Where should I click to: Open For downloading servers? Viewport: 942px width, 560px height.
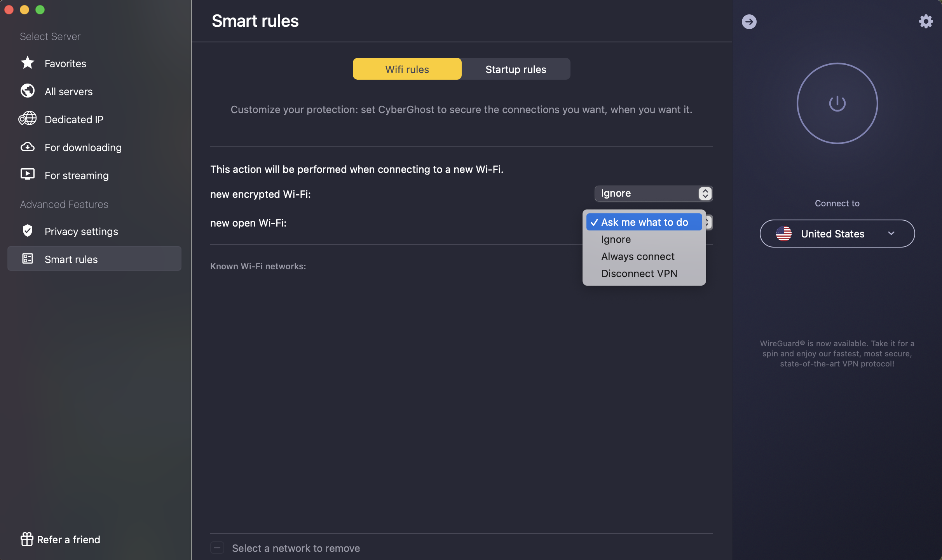click(x=83, y=147)
